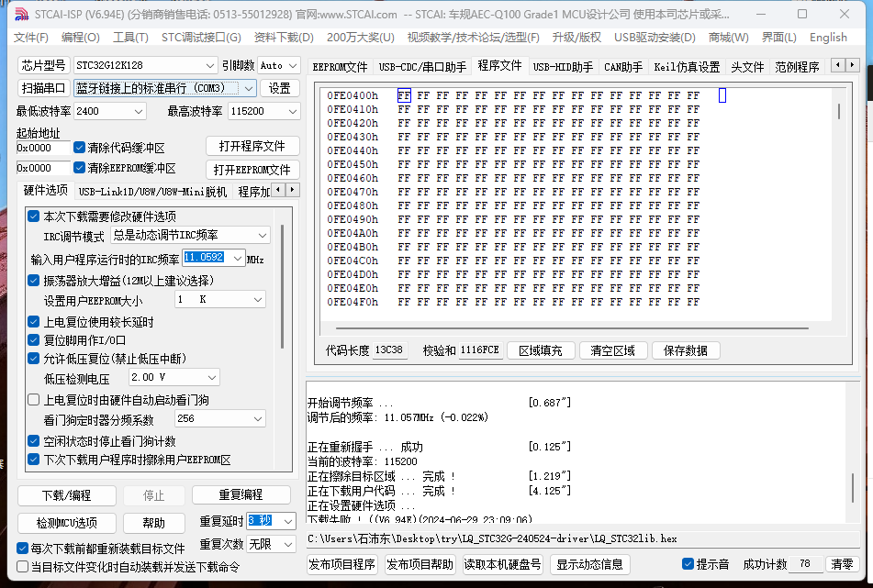
Task: Click the 区域填充 button
Action: (x=541, y=350)
